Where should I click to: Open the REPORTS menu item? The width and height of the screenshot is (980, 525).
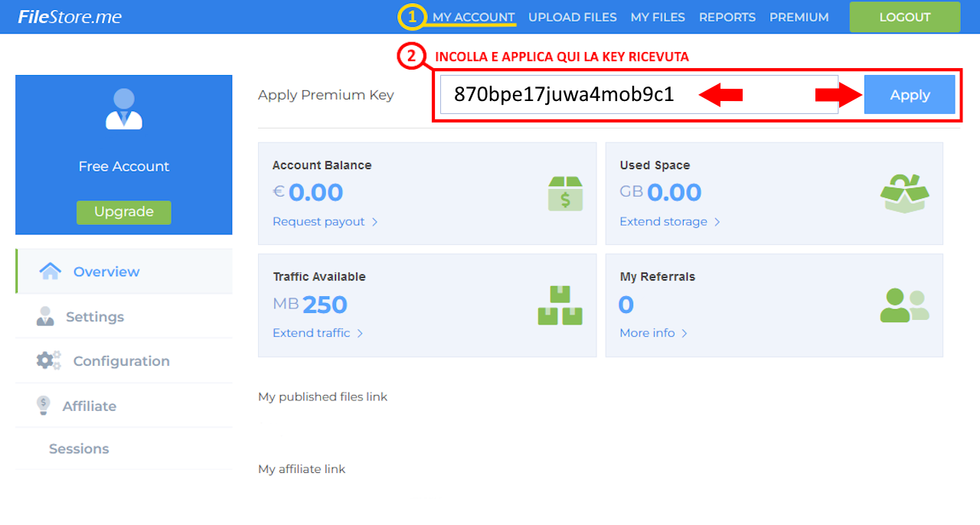coord(727,17)
